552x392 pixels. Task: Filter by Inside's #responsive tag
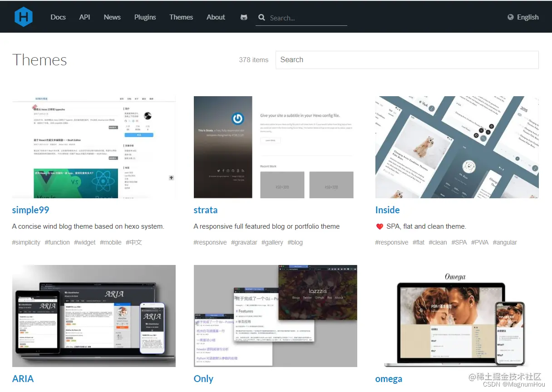pyautogui.click(x=392, y=242)
